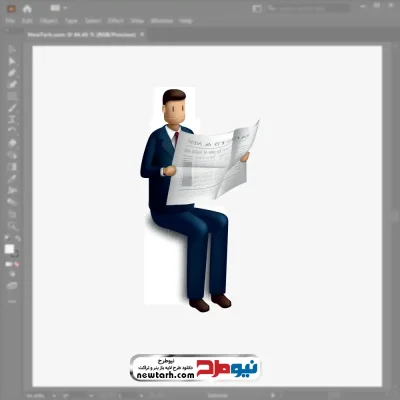Close the NewTarh.com document tab
Viewport: 400px width, 400px height.
(x=142, y=34)
